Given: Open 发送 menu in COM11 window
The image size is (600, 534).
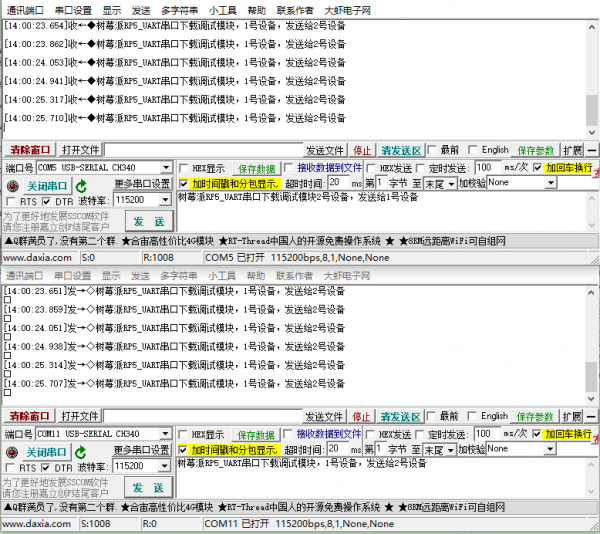Looking at the screenshot, I should point(140,276).
